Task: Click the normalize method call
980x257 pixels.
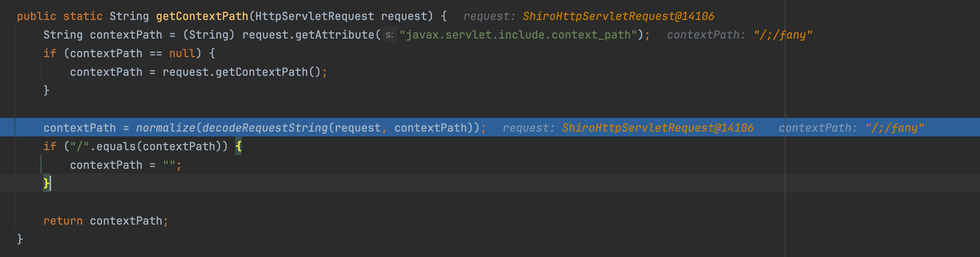Action: click(165, 128)
